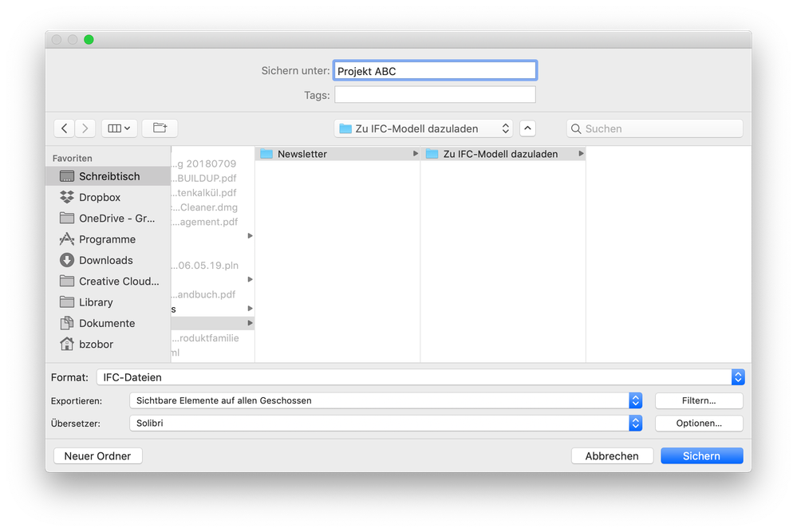The image size is (797, 532).
Task: Open the 'Zu IFC-Modell dazuladen' path popup
Action: click(x=424, y=128)
